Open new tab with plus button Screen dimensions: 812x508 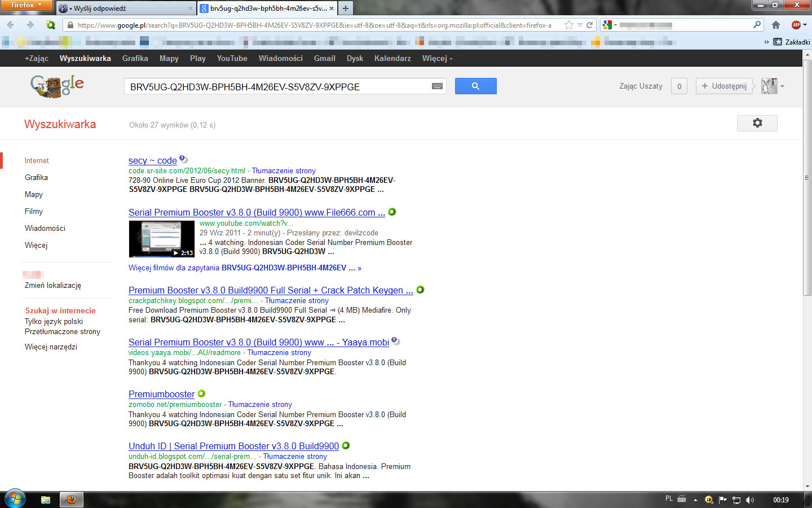pyautogui.click(x=346, y=8)
